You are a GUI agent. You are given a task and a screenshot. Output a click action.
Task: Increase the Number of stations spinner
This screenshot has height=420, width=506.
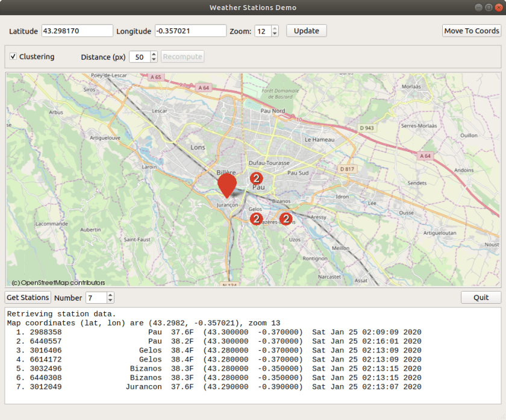tap(110, 295)
